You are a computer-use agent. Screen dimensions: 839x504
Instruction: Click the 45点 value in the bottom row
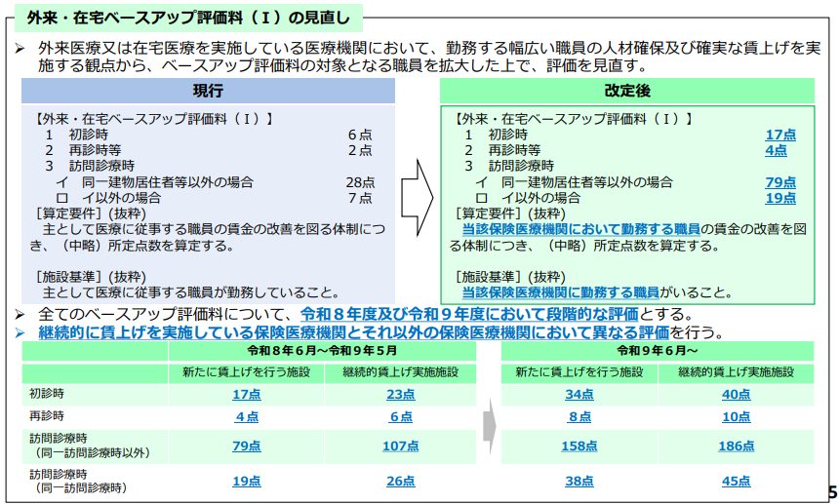click(x=736, y=481)
